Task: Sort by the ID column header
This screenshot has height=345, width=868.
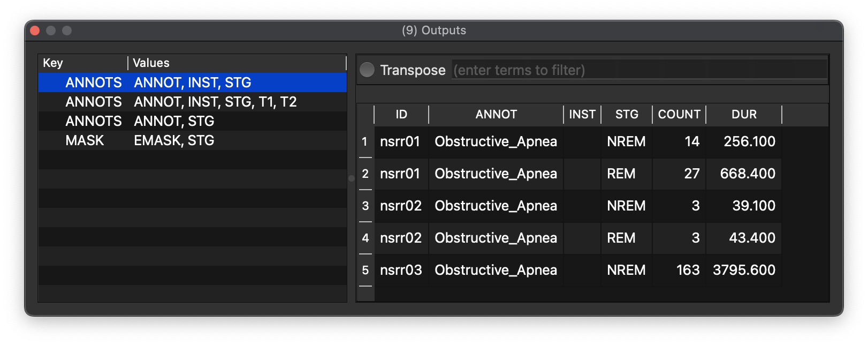Action: click(x=401, y=114)
